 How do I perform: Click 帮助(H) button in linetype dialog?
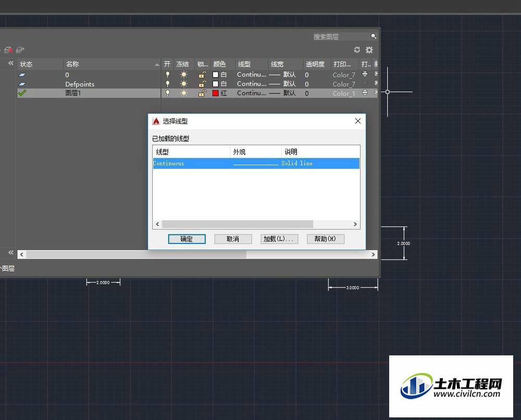[x=325, y=239]
